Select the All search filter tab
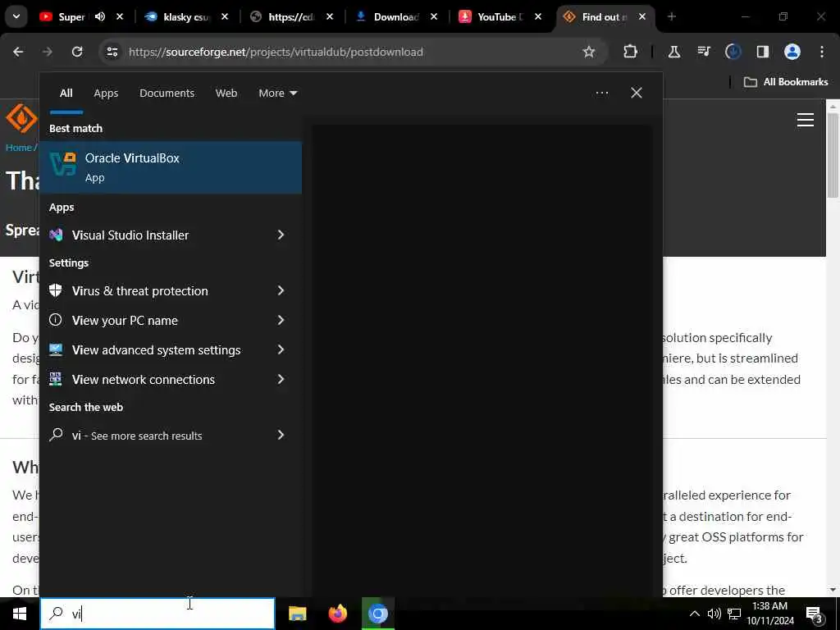 pos(66,94)
